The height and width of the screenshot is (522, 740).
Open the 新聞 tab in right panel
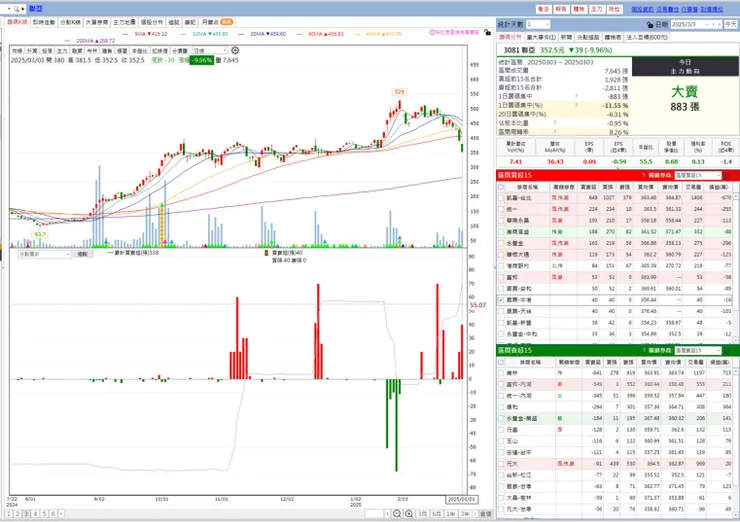566,37
